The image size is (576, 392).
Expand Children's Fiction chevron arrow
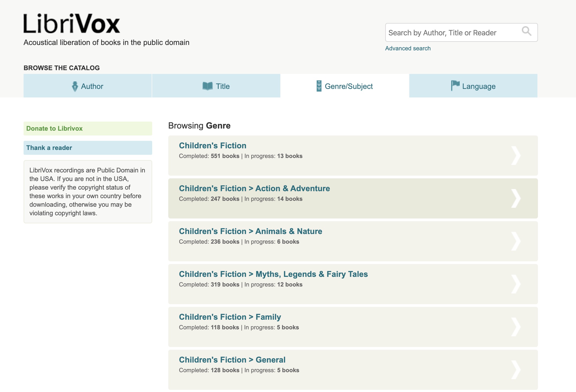pos(515,156)
